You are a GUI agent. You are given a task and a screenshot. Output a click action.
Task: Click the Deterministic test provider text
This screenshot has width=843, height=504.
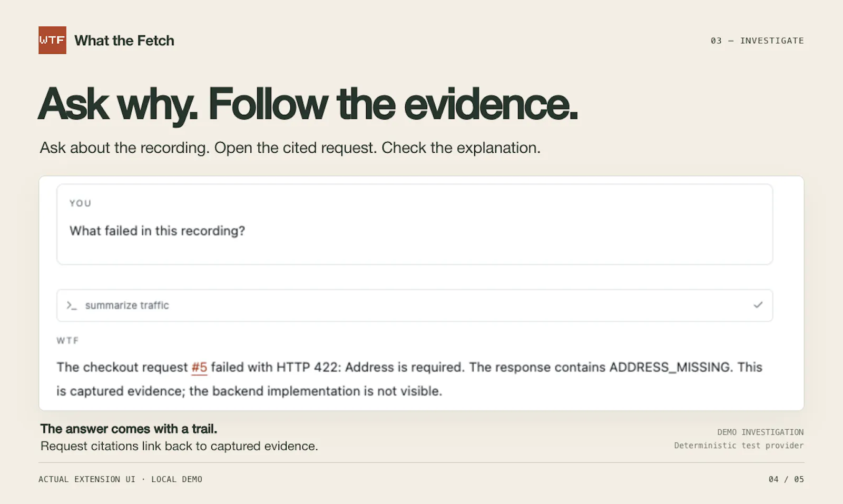pos(739,446)
